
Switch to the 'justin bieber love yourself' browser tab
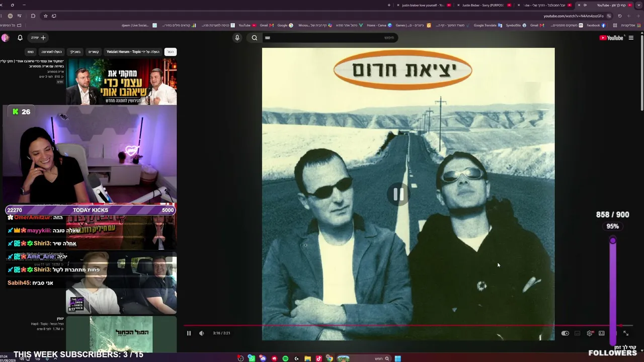[423, 5]
